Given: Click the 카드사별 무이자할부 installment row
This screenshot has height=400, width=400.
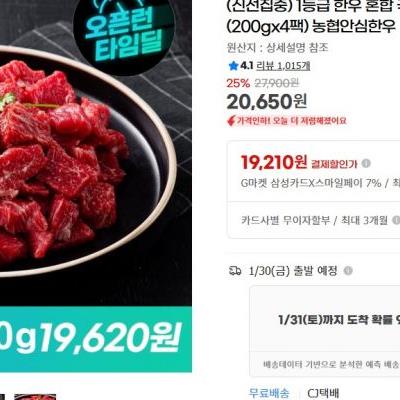Looking at the screenshot, I should point(314,220).
